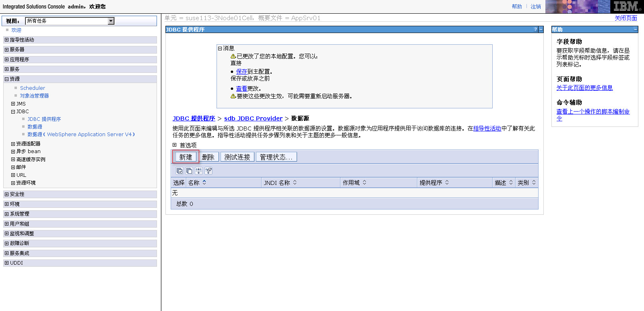Open 关于此页面的更多信息 help link
Viewport: 644px width, 311px height.
584,88
